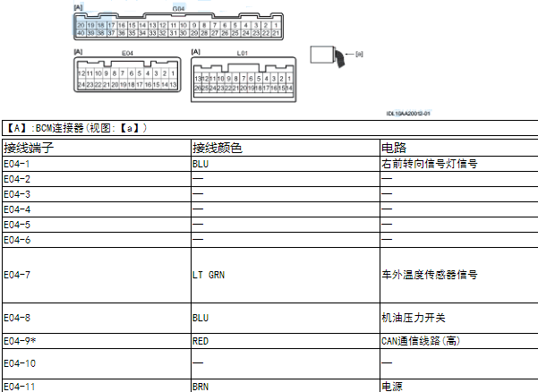This screenshot has width=538, height=392.
Task: Click the connector view [a] illustration
Action: tap(328, 56)
